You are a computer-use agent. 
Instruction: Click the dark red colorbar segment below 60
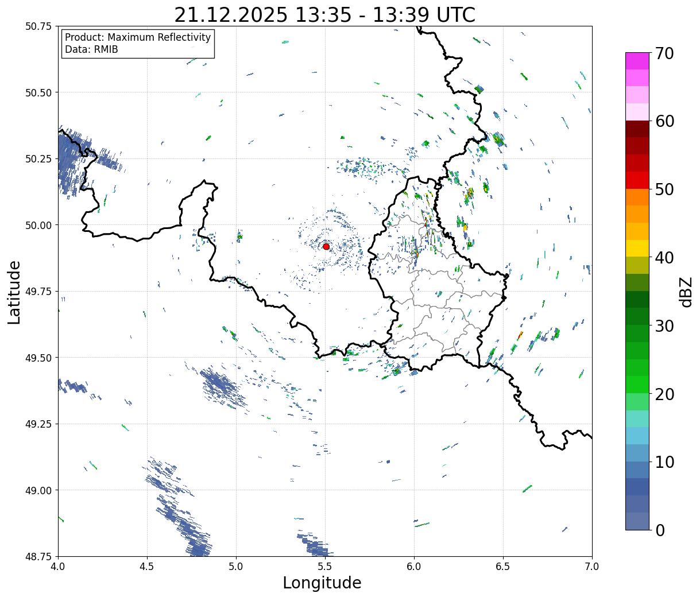[x=637, y=129]
